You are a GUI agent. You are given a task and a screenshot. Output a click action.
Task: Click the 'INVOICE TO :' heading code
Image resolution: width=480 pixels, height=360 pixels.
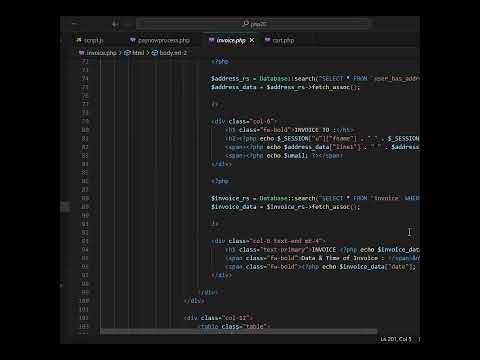point(289,130)
